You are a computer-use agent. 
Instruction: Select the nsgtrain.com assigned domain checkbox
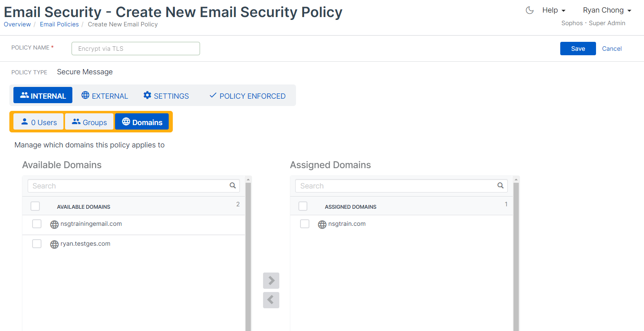tap(305, 224)
